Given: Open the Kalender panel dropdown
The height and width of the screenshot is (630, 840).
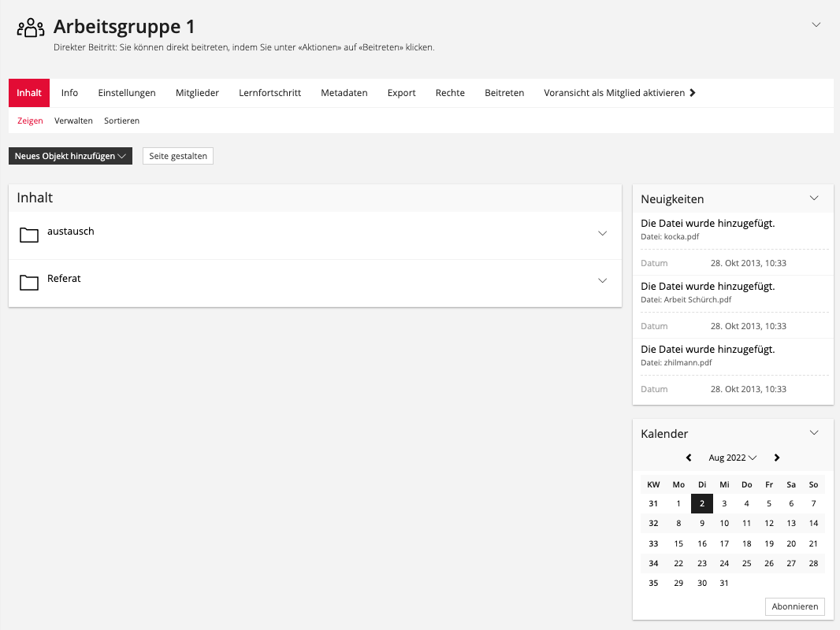Looking at the screenshot, I should (815, 433).
